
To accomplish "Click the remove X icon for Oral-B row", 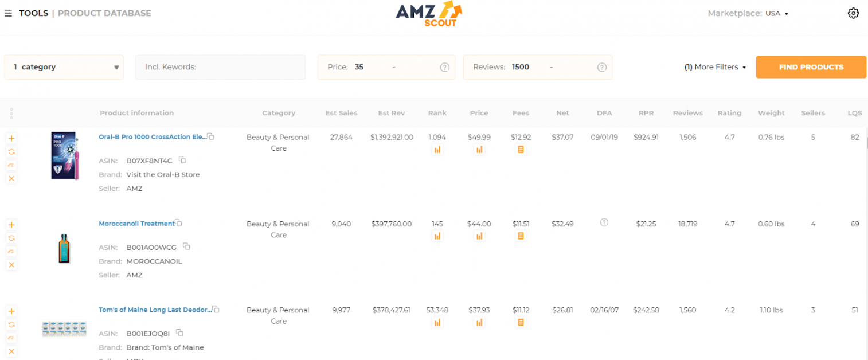I will (11, 178).
